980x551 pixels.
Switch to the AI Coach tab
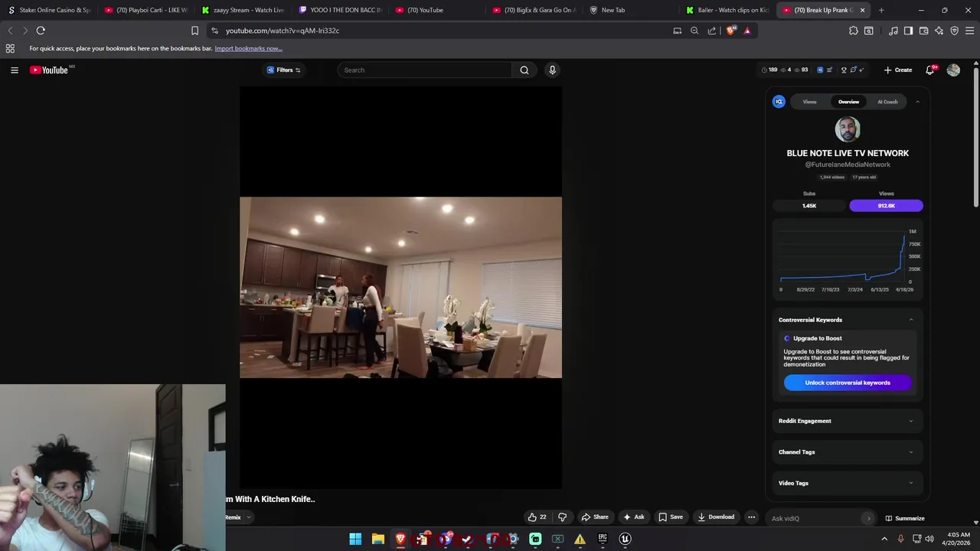pos(887,102)
